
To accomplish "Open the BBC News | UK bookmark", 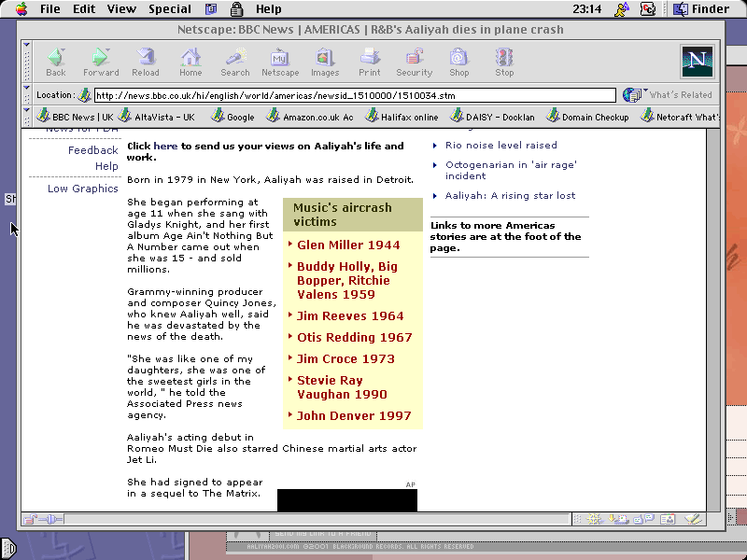I will 75,117.
